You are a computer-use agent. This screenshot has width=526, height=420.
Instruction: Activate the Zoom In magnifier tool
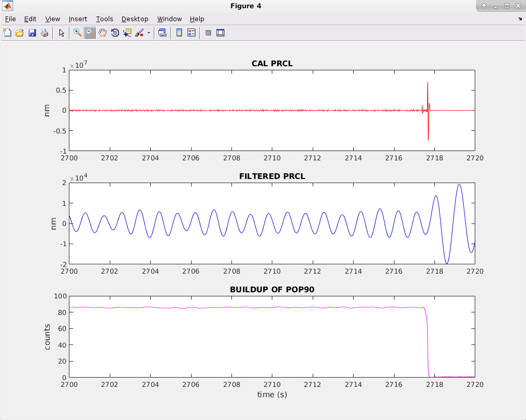pyautogui.click(x=78, y=33)
